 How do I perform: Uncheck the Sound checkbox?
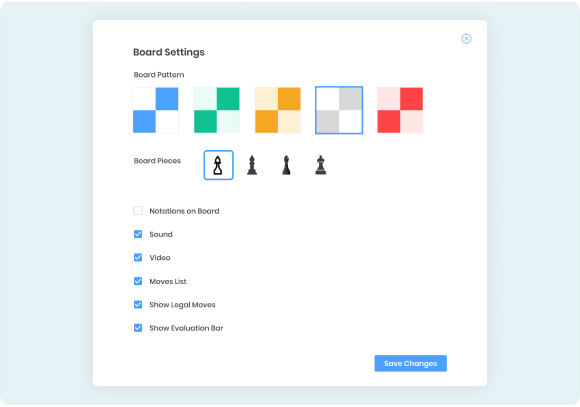point(138,234)
